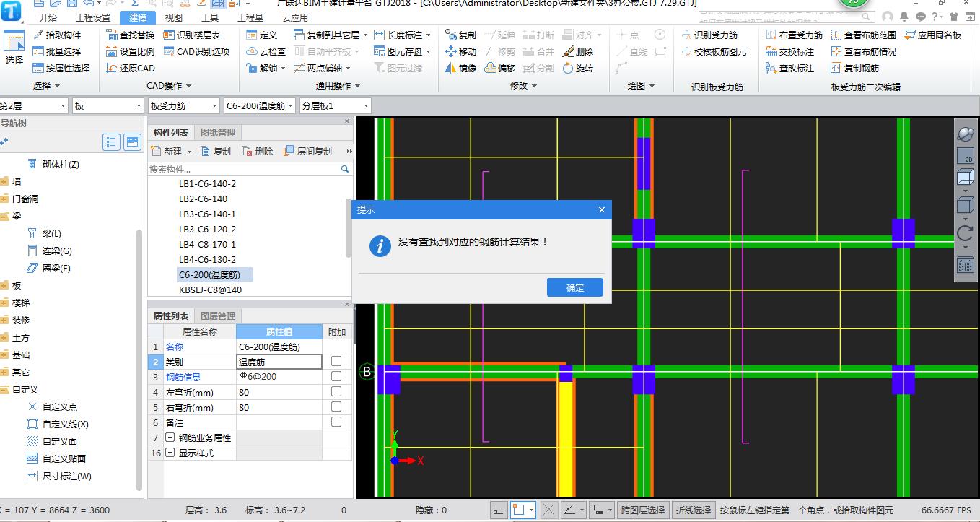Select the 移动 move tool
Screen dimensions: 980x522
coord(460,51)
